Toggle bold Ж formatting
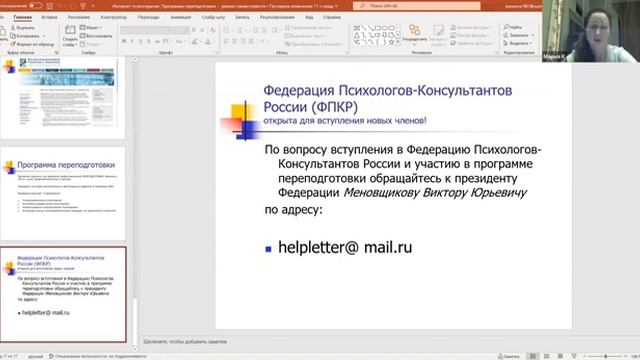The height and width of the screenshot is (360, 640). point(124,41)
